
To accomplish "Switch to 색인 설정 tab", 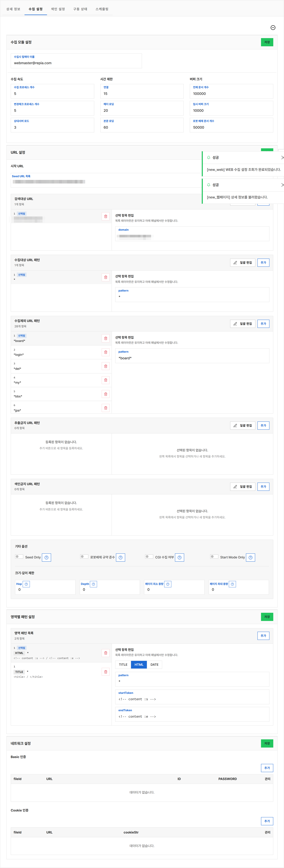I will [x=58, y=9].
